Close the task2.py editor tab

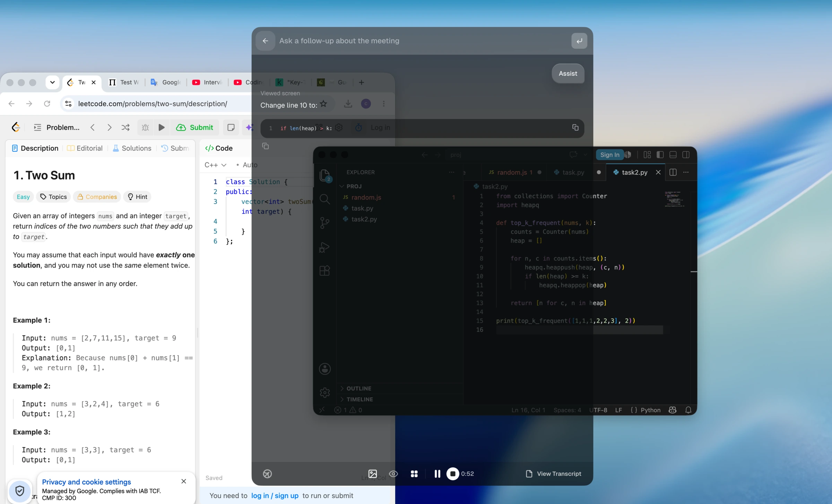click(x=658, y=172)
